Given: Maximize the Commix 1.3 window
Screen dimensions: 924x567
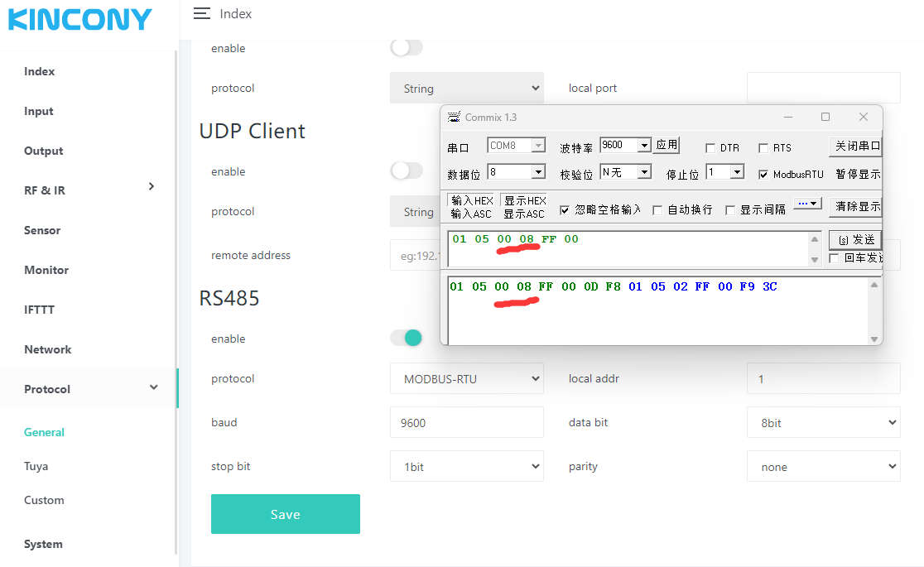Looking at the screenshot, I should tap(825, 118).
